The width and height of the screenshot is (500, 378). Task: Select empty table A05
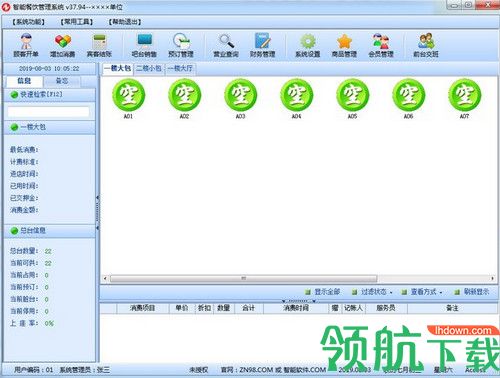(352, 99)
